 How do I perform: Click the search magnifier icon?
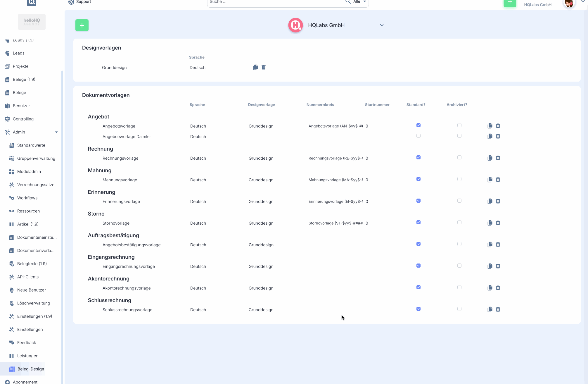coord(348,2)
